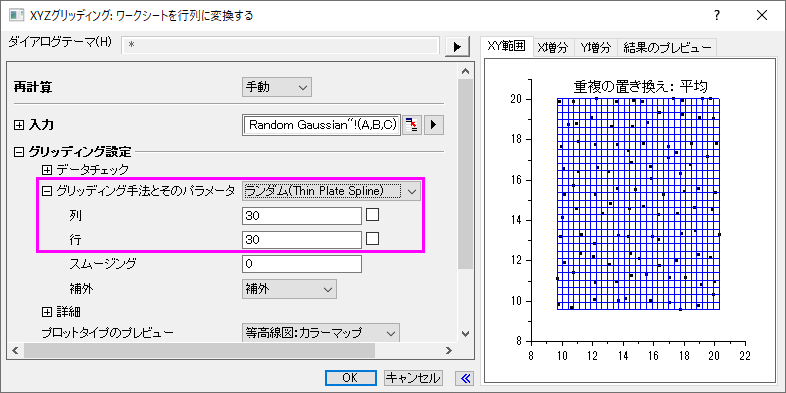Open the gridding method dropdown (Thin Plate Spline)
Screen dimensions: 786x393
331,191
